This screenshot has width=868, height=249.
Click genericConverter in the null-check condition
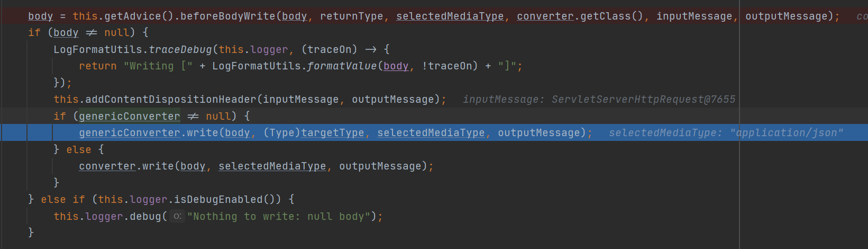(x=130, y=116)
